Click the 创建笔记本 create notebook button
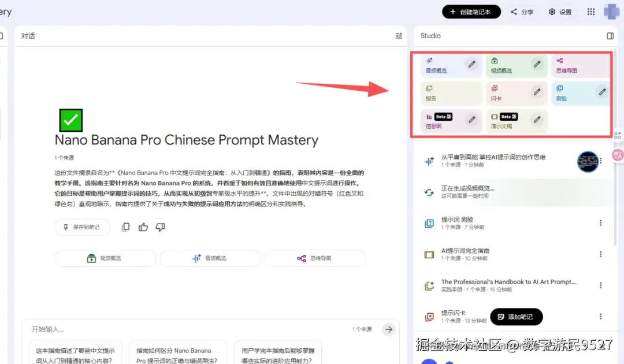 471,11
